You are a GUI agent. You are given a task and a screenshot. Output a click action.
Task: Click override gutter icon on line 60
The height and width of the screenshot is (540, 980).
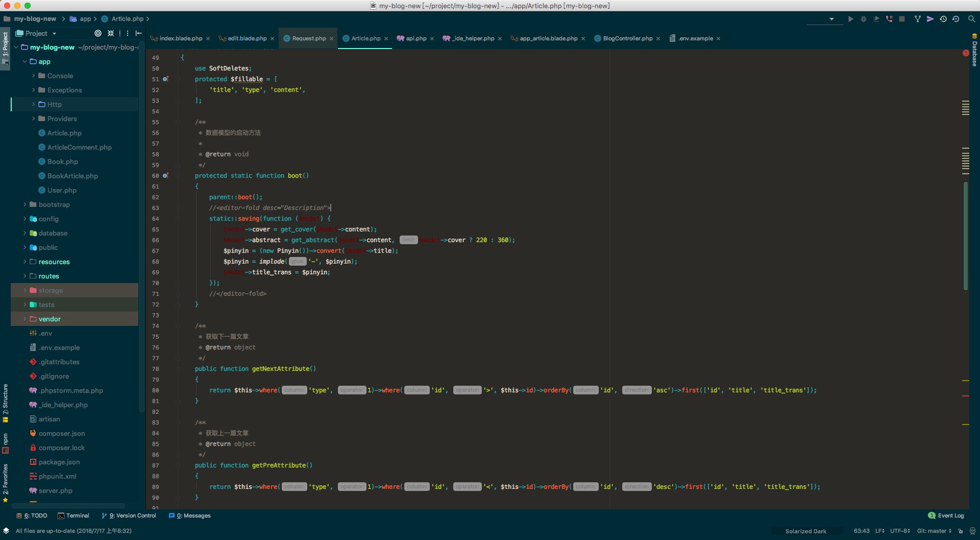point(165,176)
